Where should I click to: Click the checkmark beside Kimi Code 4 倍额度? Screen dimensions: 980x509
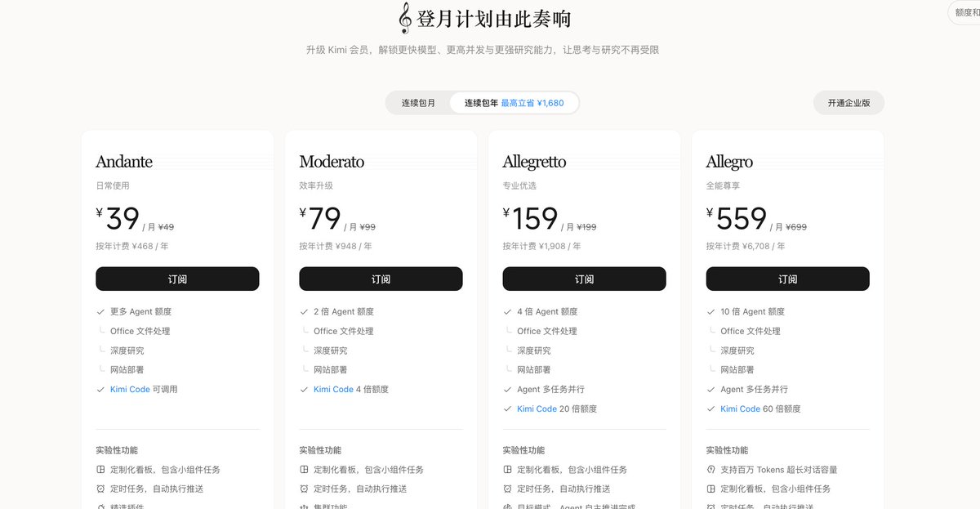point(304,390)
